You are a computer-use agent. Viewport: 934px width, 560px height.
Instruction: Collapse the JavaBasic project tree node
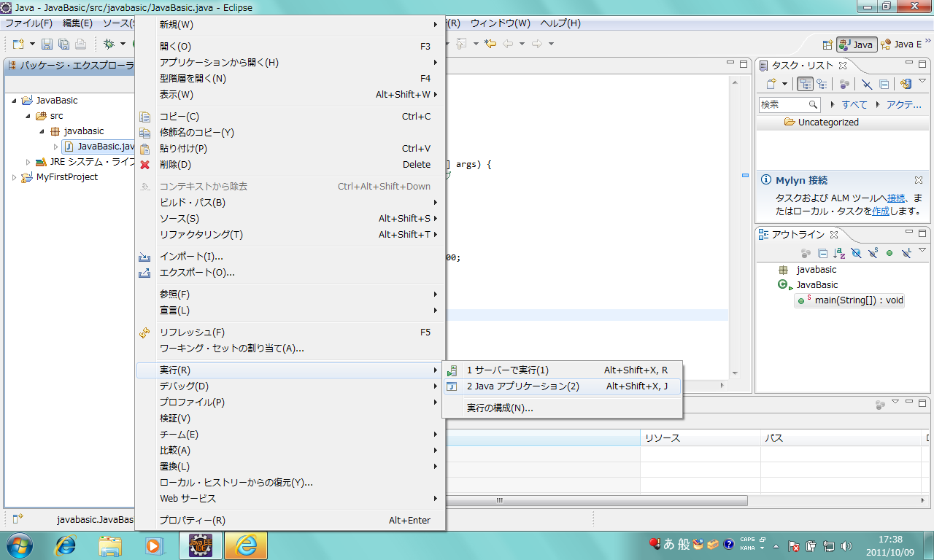(15, 101)
